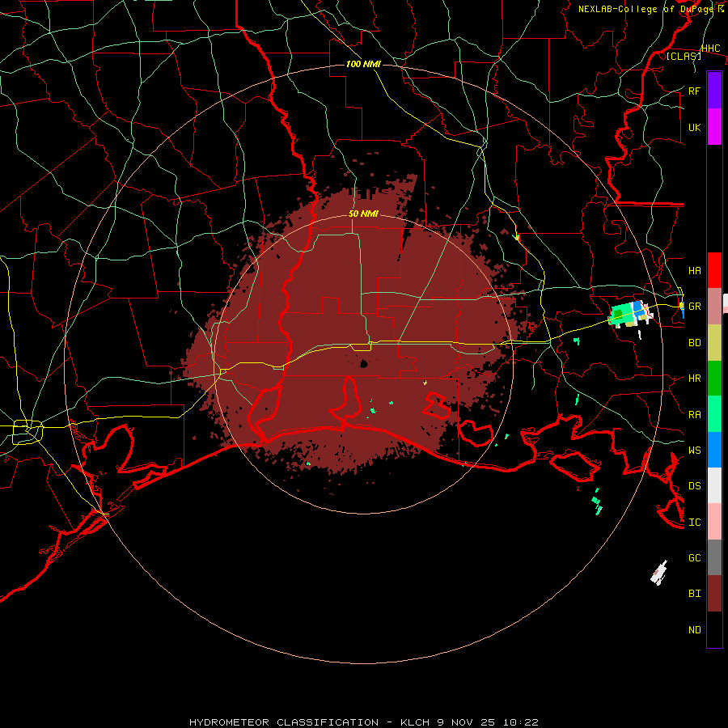Click the 50 NMI range ring label
The height and width of the screenshot is (728, 728).
(363, 214)
